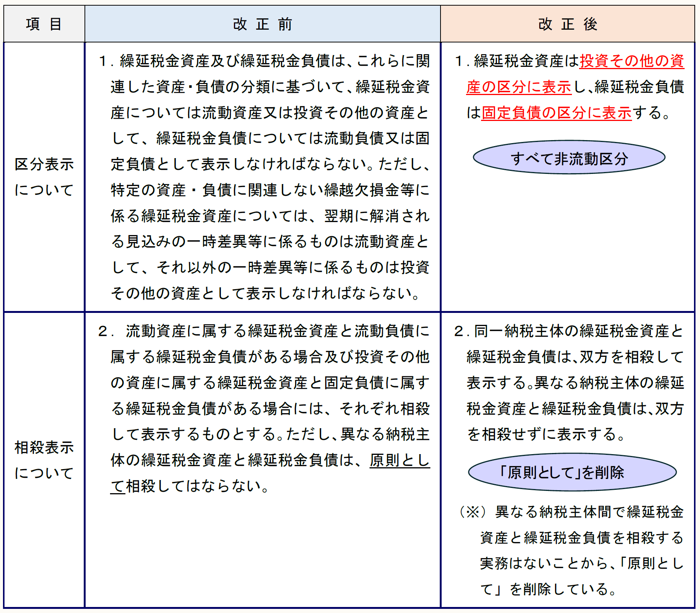
Task: Click the 区分表示について row label
Action: click(x=44, y=177)
